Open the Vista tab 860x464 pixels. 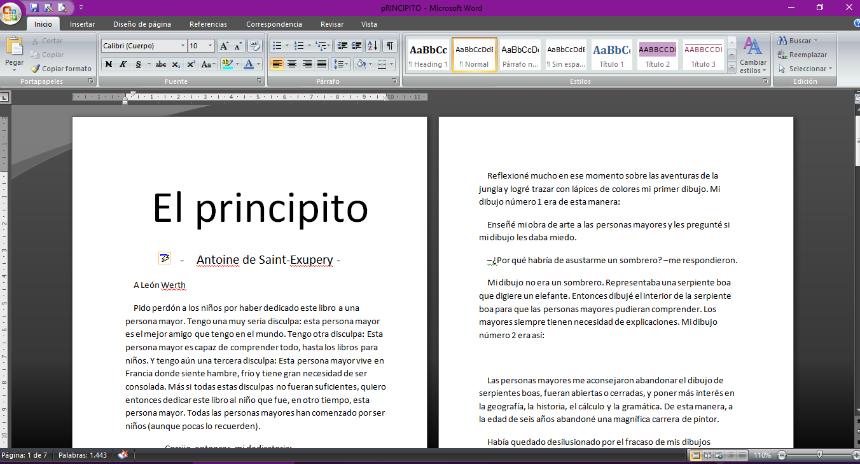[x=369, y=24]
